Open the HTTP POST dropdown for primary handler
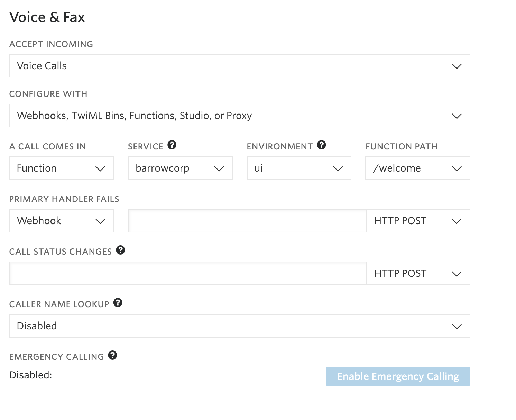This screenshot has width=516, height=420. pos(418,221)
